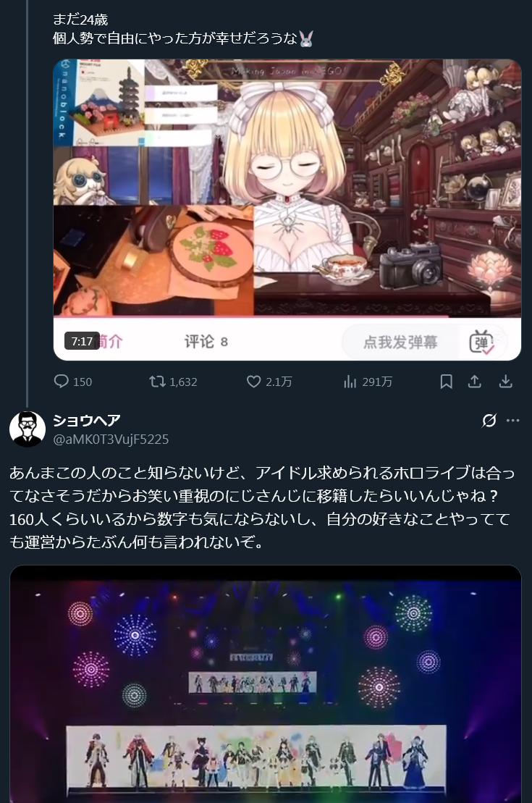Open the @aMK0T3VujF5225 handle link

pos(111,440)
